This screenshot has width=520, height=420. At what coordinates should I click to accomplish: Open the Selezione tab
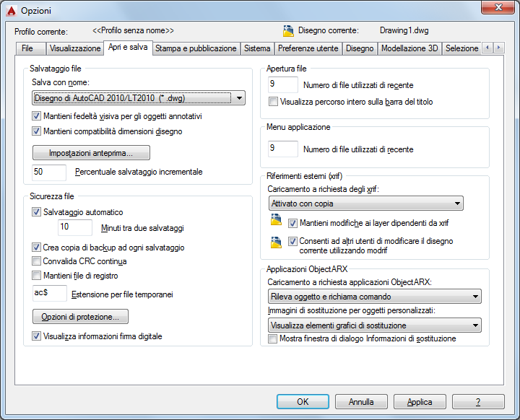point(462,48)
